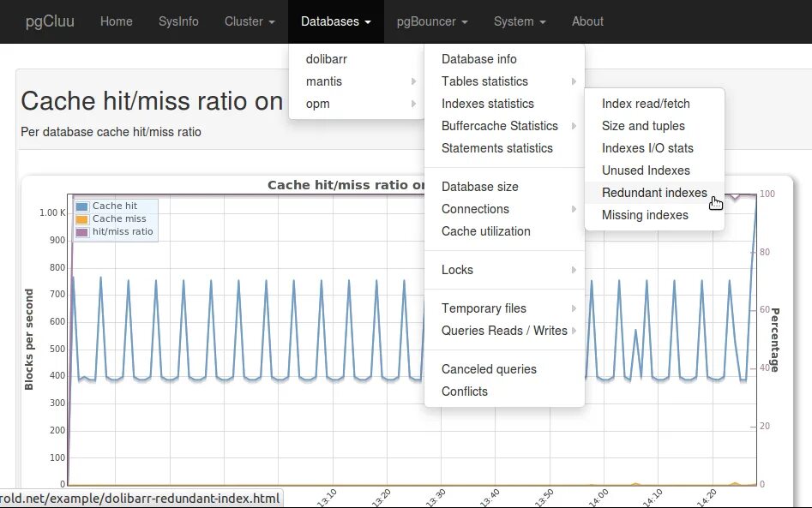Click the '14:00' time axis label
Image resolution: width=812 pixels, height=508 pixels.
[598, 498]
